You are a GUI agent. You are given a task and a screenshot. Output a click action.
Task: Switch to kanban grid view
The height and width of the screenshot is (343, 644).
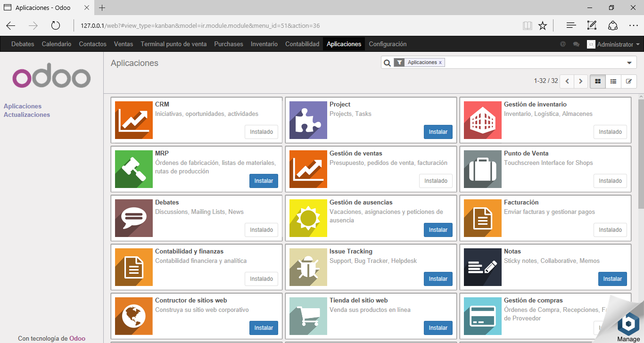tap(598, 81)
